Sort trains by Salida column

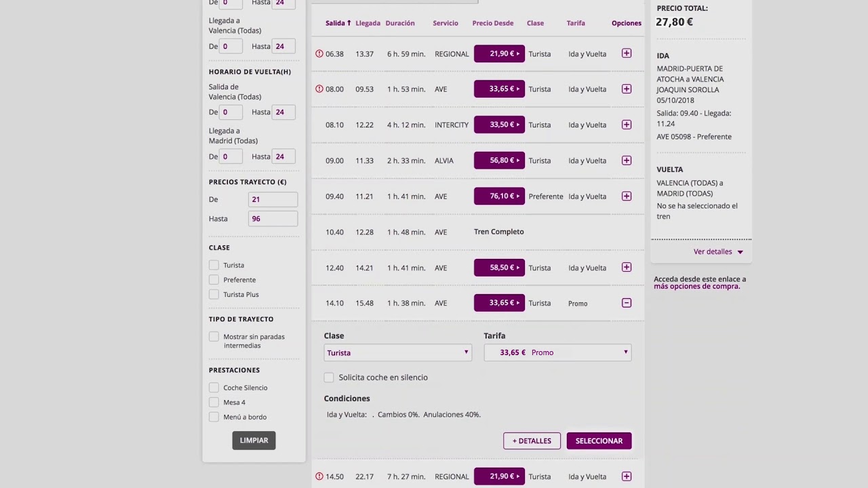[338, 23]
